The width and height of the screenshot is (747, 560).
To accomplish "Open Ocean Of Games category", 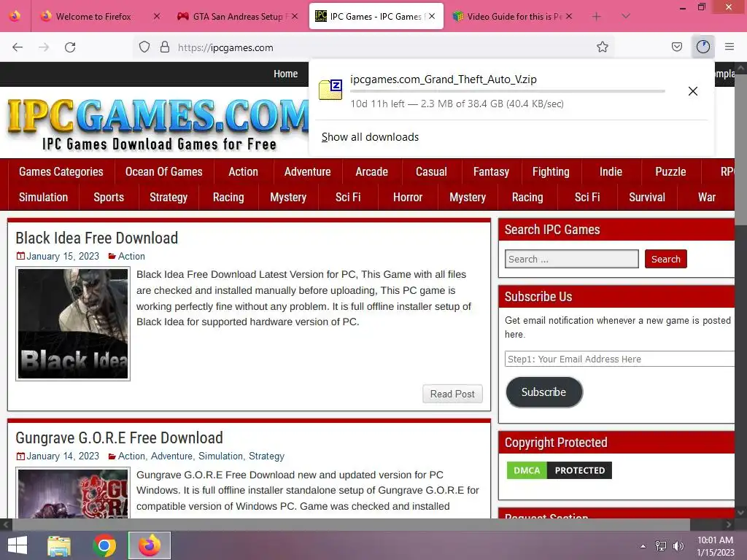I will [x=164, y=172].
